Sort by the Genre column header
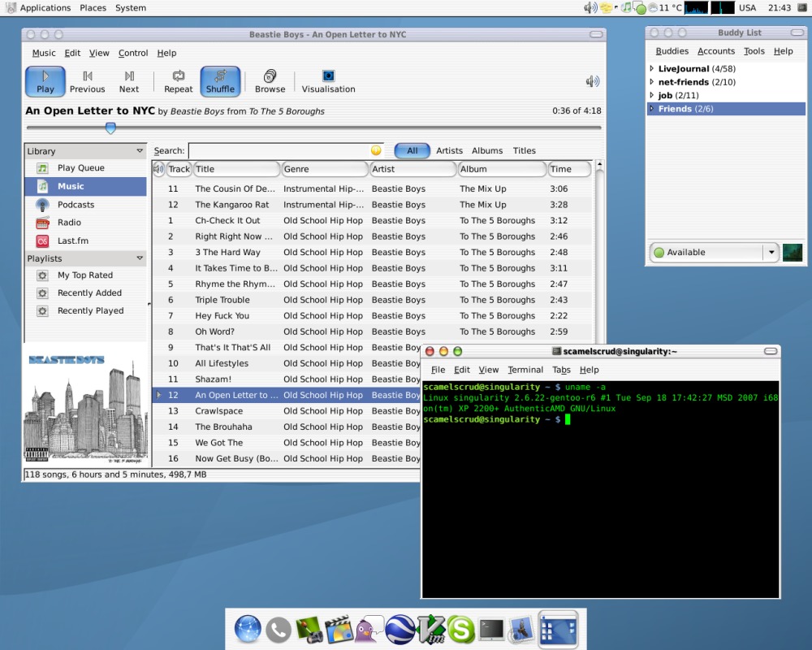This screenshot has width=812, height=650. pos(325,169)
